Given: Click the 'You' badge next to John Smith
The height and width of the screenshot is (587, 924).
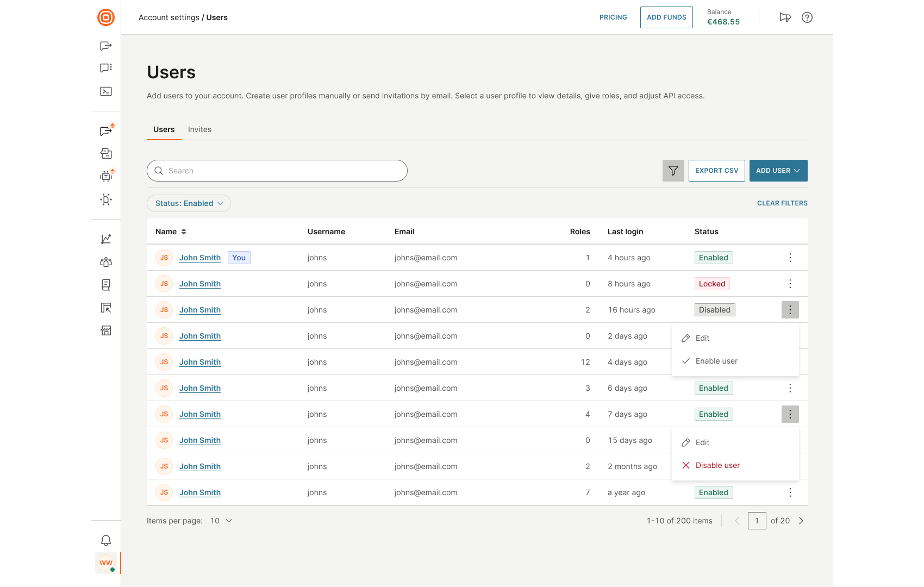Looking at the screenshot, I should click(239, 258).
